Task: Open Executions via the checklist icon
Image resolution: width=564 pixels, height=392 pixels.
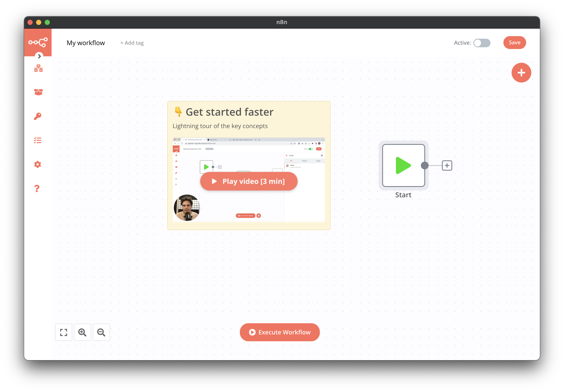Action: [38, 140]
